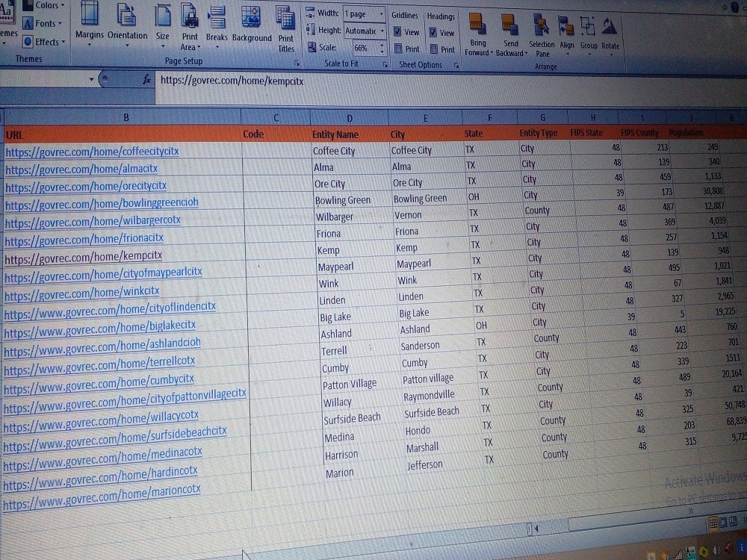
Task: Toggle Headings Print checkbox
Action: pyautogui.click(x=433, y=49)
